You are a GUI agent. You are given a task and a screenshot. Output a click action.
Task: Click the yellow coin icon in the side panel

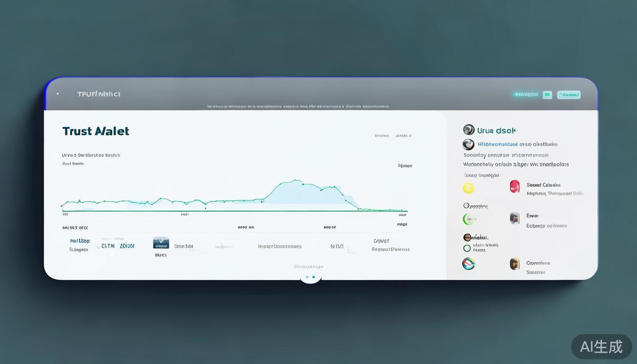click(x=468, y=188)
